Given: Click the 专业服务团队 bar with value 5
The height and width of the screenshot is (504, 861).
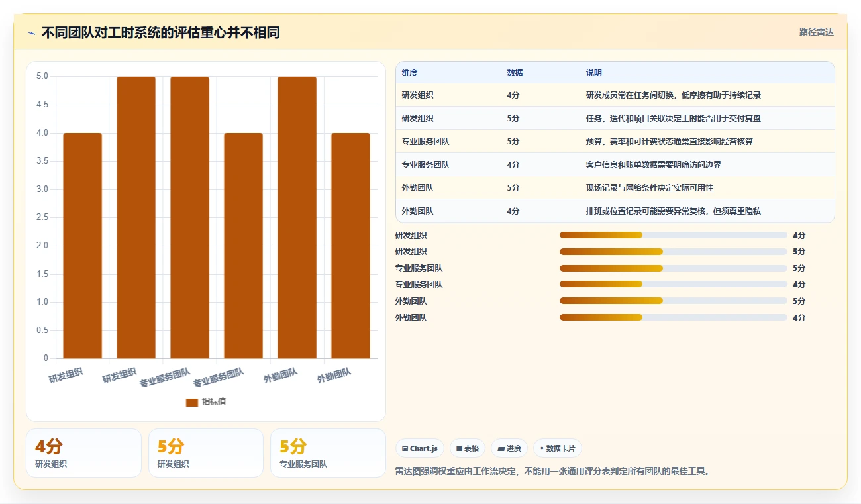Looking at the screenshot, I should tap(189, 218).
